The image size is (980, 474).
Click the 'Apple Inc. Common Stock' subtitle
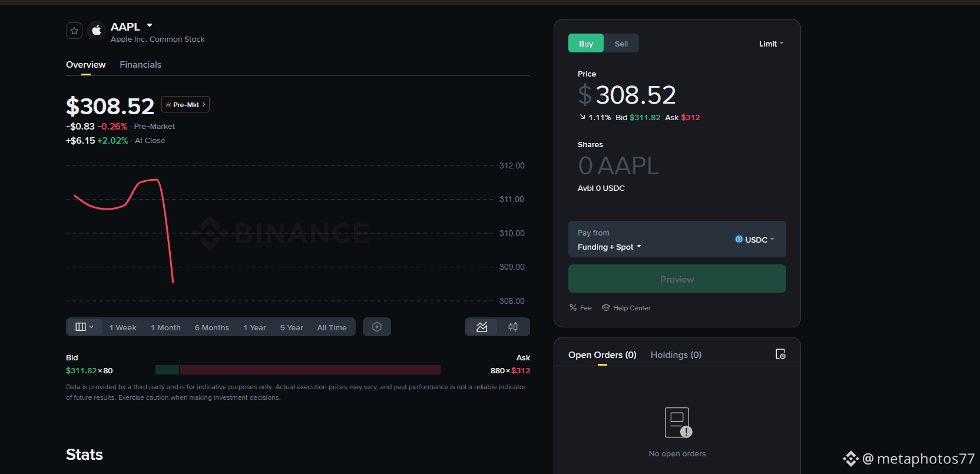158,39
